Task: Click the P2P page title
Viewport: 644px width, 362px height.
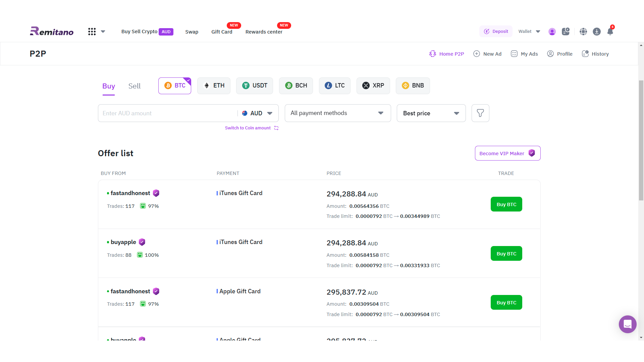Action: pos(38,54)
